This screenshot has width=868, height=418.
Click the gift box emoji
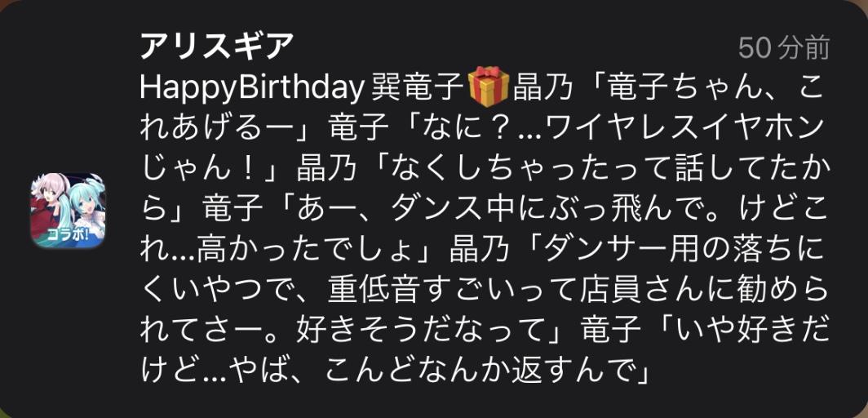(x=488, y=87)
